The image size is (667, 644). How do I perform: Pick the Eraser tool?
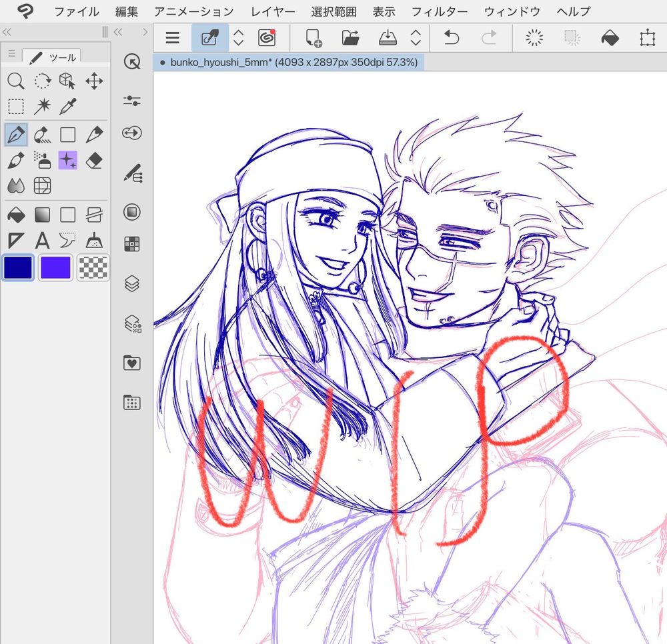(94, 161)
